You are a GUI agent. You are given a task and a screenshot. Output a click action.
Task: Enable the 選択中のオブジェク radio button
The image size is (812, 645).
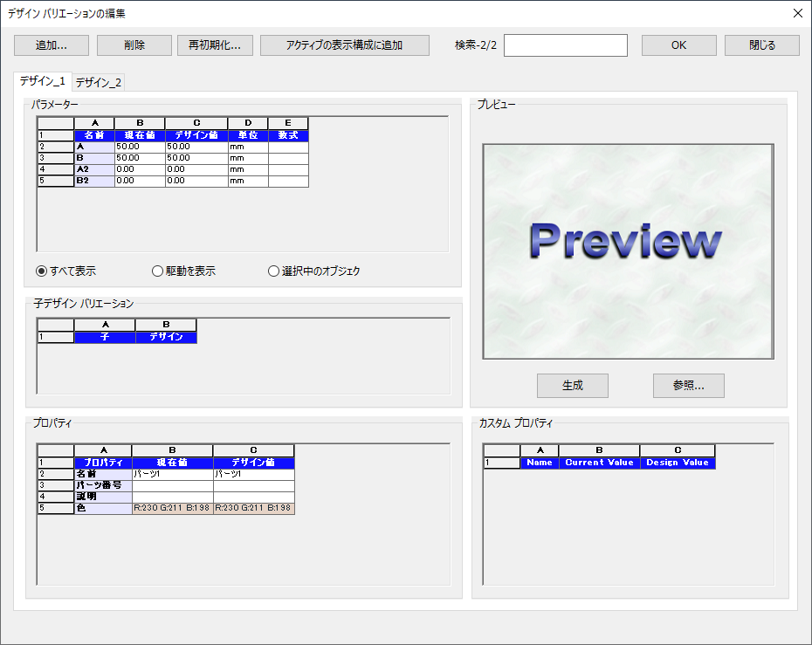274,271
